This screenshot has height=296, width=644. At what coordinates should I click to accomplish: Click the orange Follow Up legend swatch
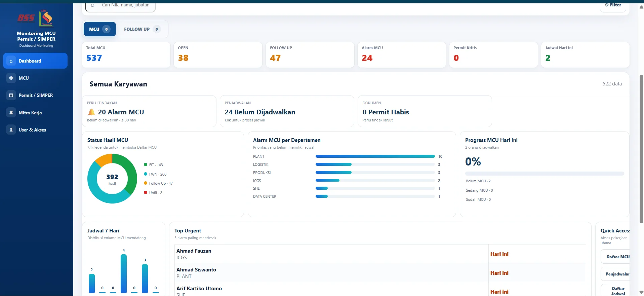click(146, 183)
